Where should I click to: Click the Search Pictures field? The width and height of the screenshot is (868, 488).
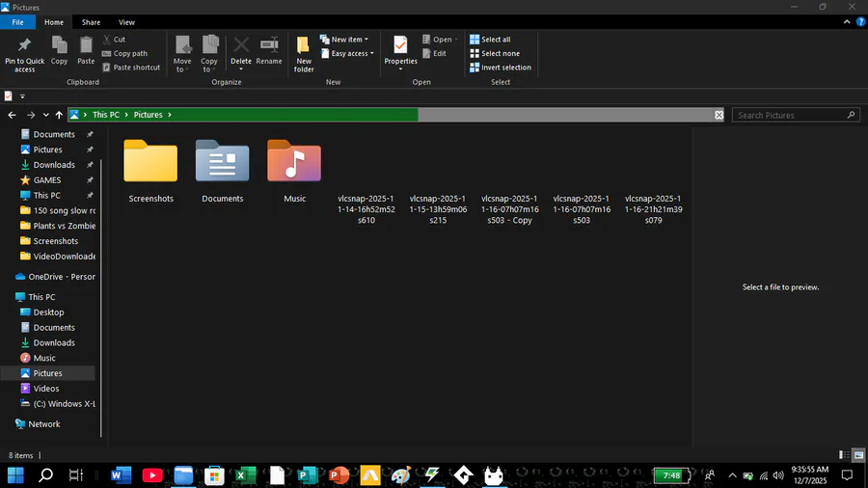pyautogui.click(x=796, y=115)
